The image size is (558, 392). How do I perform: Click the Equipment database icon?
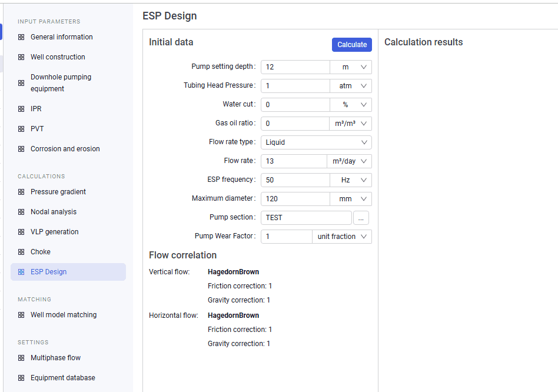click(21, 378)
